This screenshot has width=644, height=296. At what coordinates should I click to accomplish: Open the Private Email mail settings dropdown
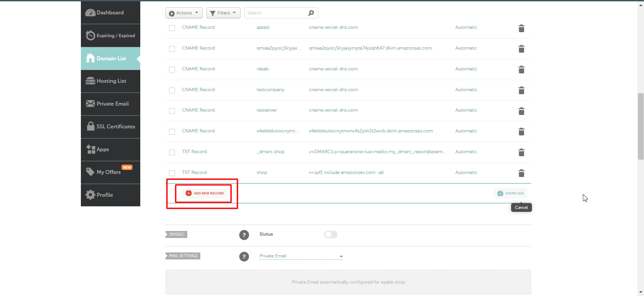[x=301, y=256]
